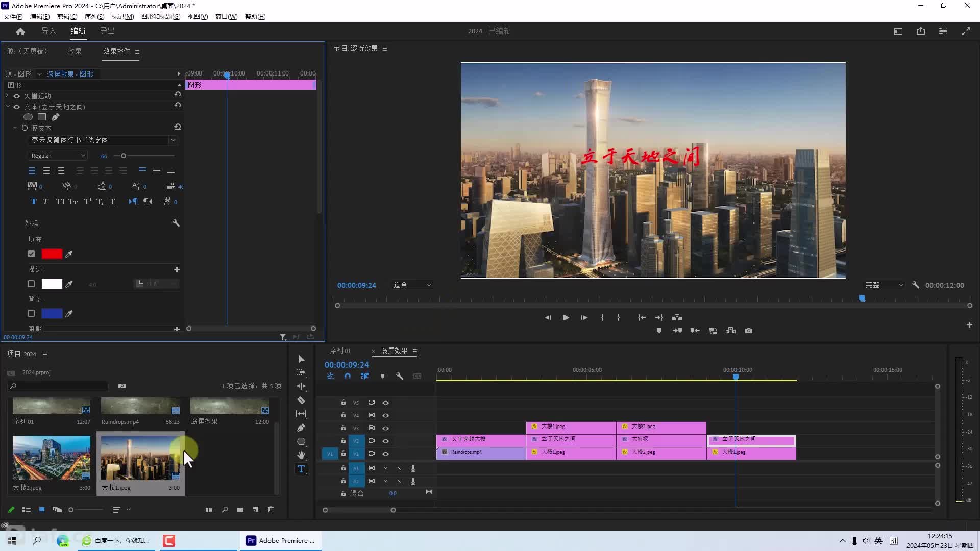Select the Pen tool in toolbar

point(301,428)
